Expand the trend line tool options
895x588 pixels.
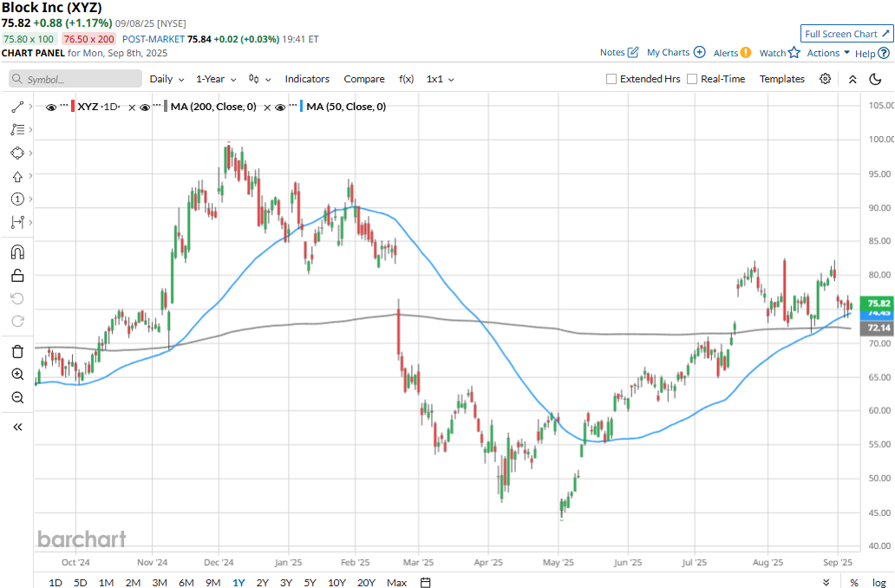click(30, 107)
